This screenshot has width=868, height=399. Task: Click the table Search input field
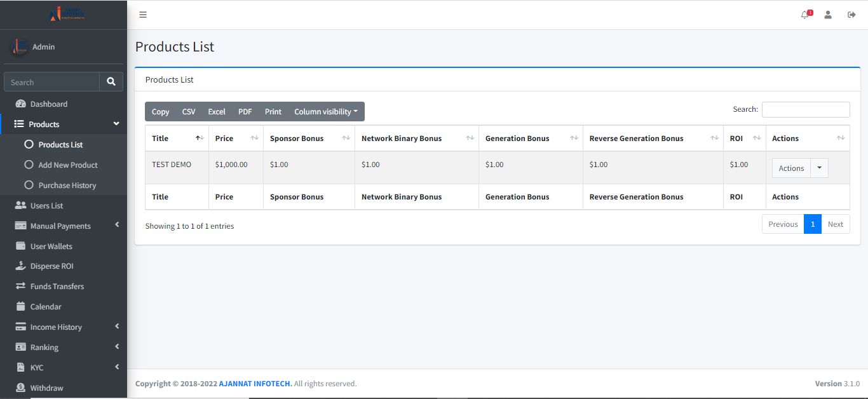coord(805,109)
